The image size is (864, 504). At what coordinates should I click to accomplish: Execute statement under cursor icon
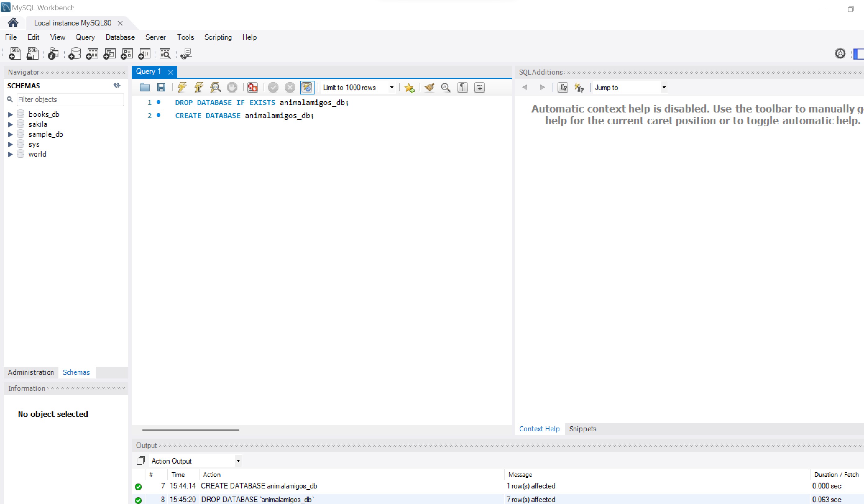[x=199, y=87]
